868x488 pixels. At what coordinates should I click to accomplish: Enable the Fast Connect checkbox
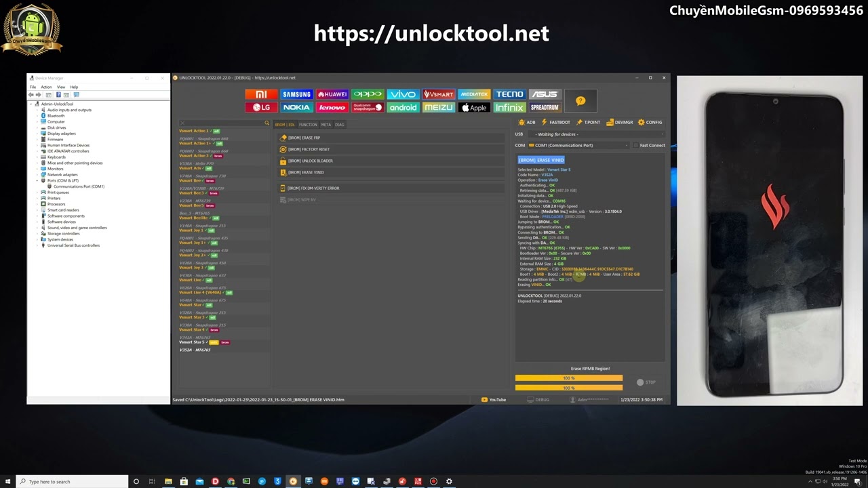tap(635, 145)
